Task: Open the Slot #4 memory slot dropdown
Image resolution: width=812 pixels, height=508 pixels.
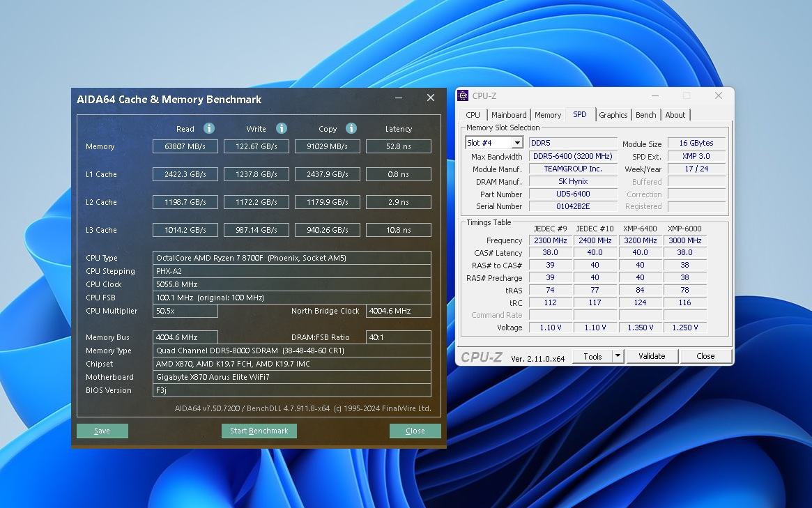Action: [516, 143]
